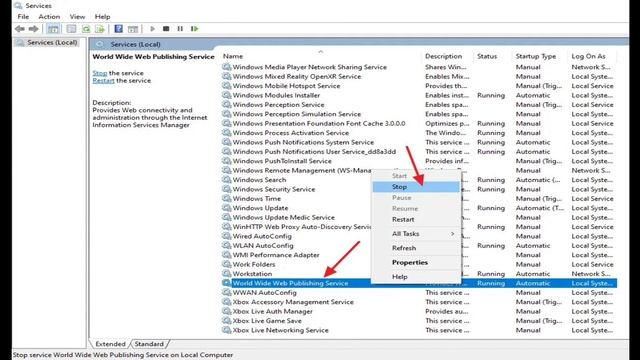The width and height of the screenshot is (640, 360).
Task: Click the gear icon of Windows Update
Action: 227,208
